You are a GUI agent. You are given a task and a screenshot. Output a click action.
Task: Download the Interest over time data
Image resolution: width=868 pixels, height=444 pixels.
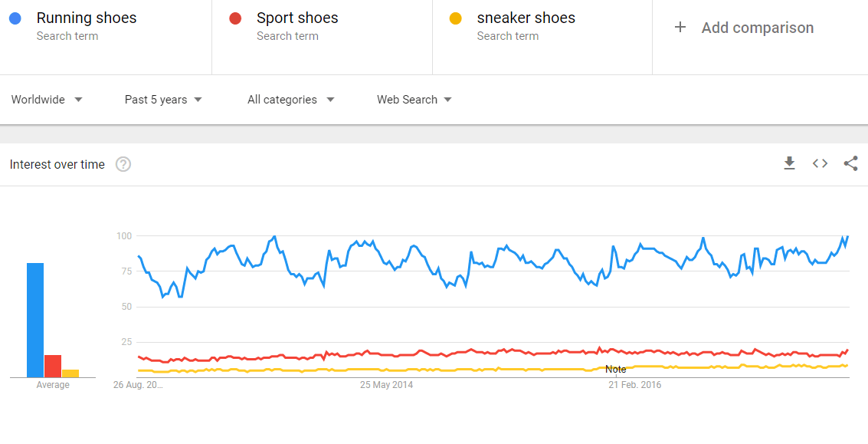pyautogui.click(x=789, y=163)
